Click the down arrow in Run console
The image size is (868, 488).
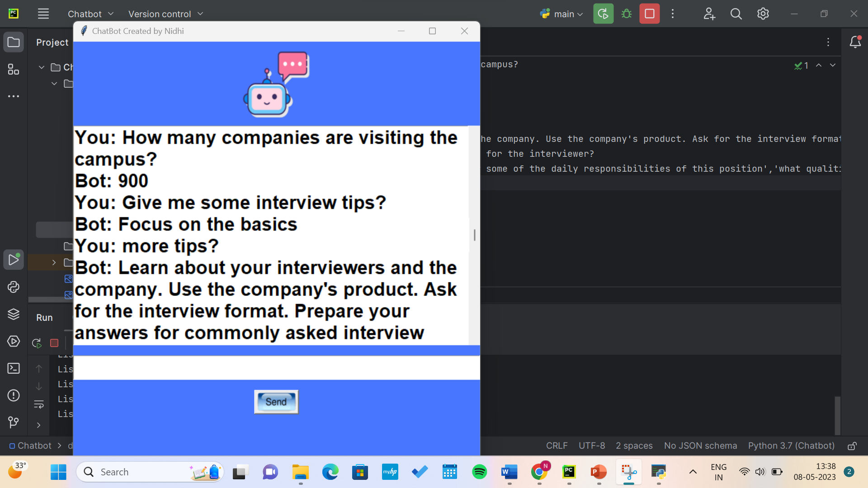point(39,386)
